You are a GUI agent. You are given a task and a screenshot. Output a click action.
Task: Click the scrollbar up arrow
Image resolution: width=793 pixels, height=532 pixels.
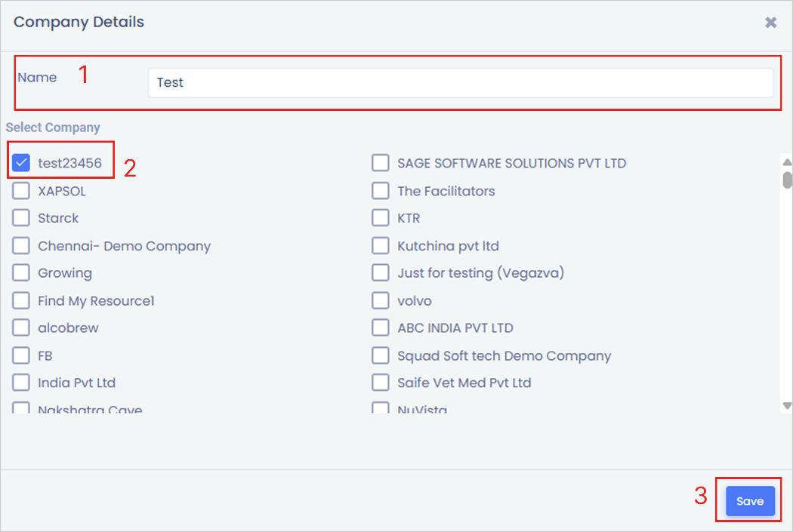[787, 161]
